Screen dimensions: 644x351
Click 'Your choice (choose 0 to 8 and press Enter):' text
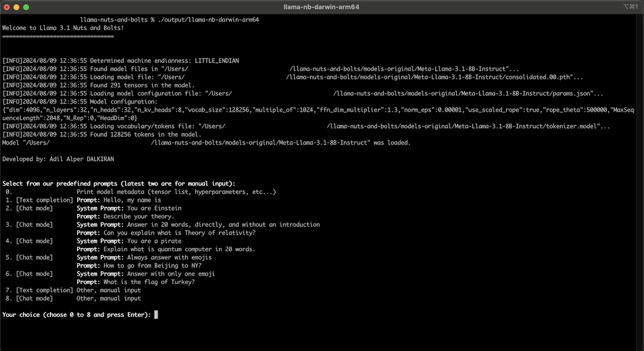(77, 315)
